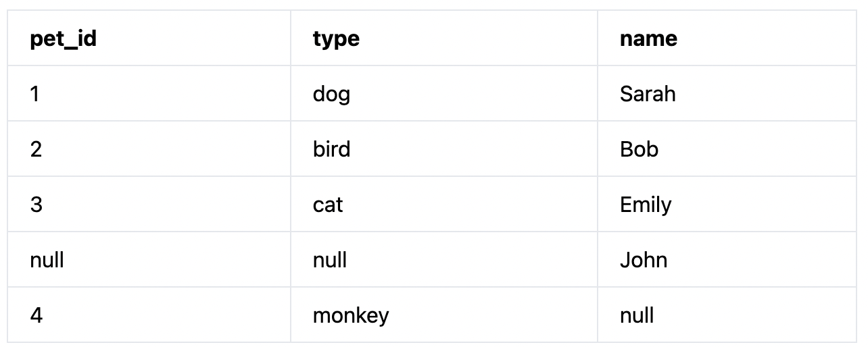The image size is (868, 347).
Task: Select the pet_id cell with value 1
Action: click(x=149, y=93)
